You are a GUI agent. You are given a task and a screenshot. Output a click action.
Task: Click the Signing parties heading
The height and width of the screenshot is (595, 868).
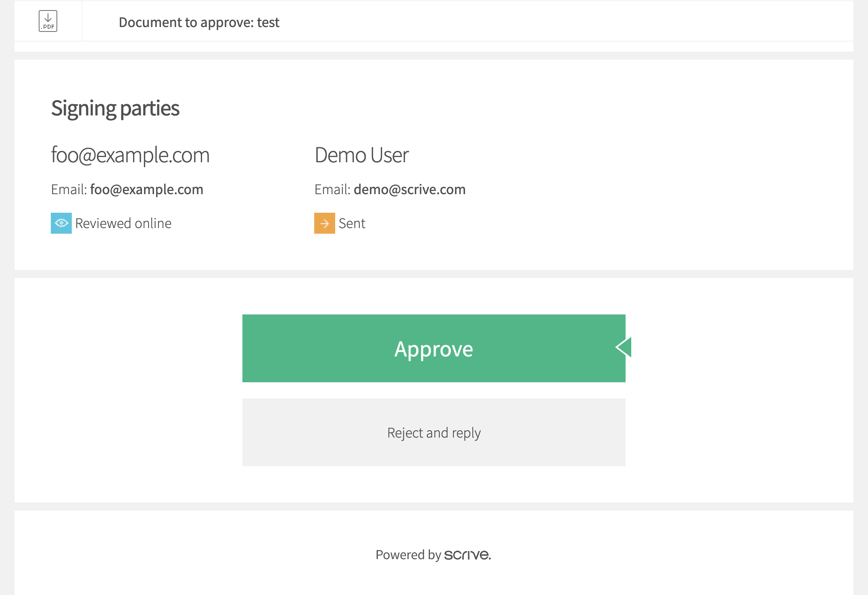(115, 108)
